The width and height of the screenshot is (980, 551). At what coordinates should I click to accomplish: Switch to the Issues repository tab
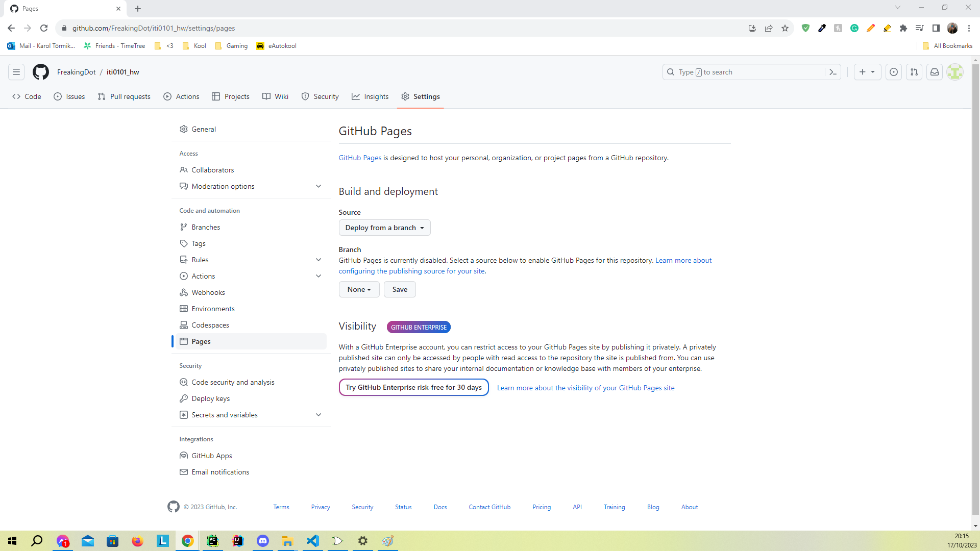click(69, 96)
